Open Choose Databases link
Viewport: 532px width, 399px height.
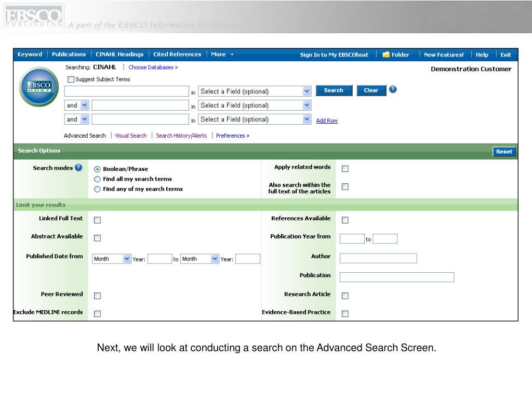coord(153,67)
